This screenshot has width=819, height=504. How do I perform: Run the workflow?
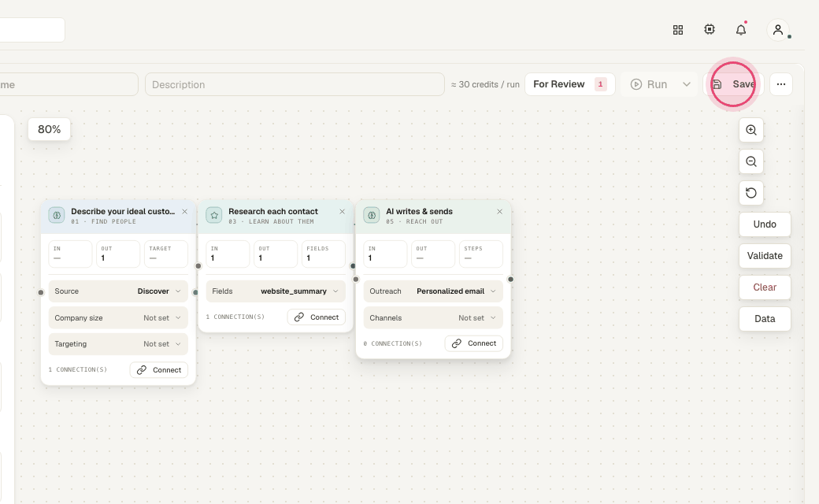(649, 84)
